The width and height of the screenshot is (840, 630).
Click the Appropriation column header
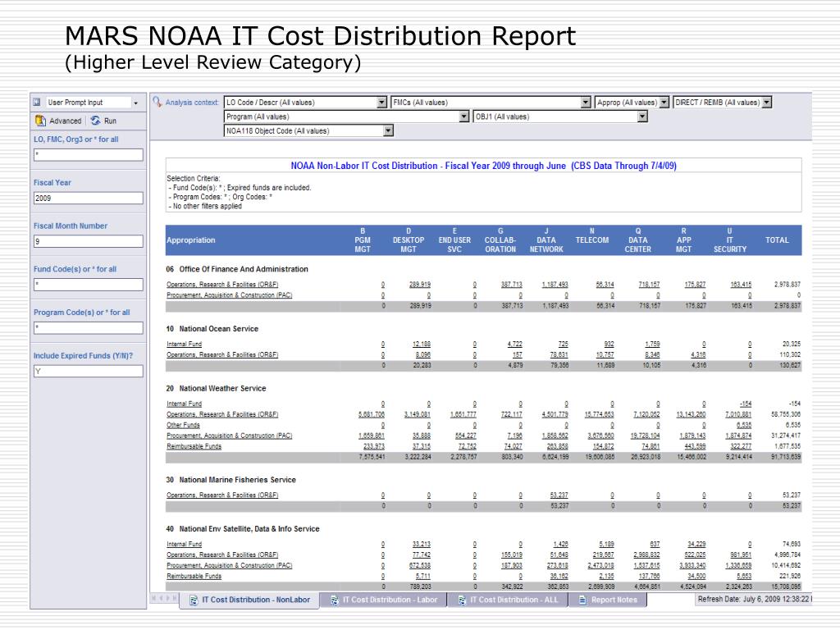190,240
